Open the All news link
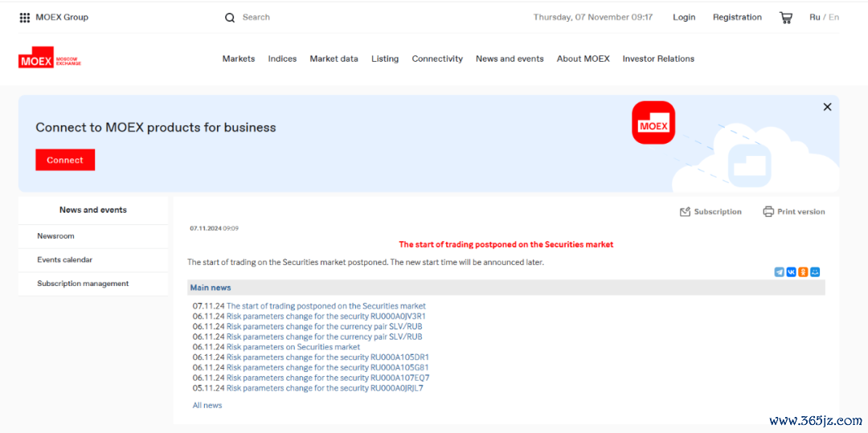This screenshot has width=868, height=433. click(207, 406)
